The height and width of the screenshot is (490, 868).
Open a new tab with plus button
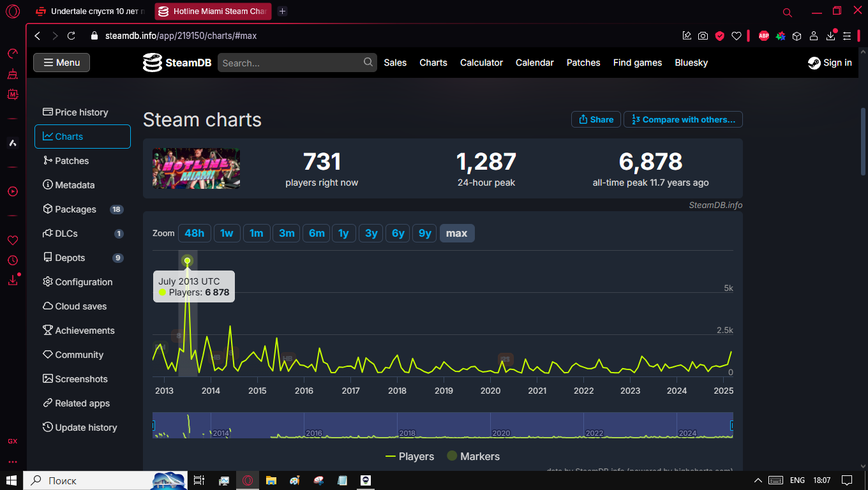[x=283, y=11]
